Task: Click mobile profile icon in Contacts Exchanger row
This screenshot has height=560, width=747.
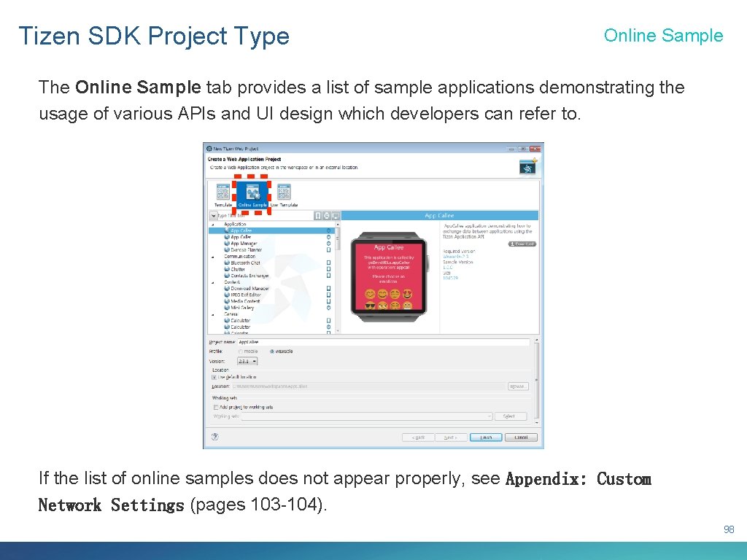Action: [x=329, y=275]
